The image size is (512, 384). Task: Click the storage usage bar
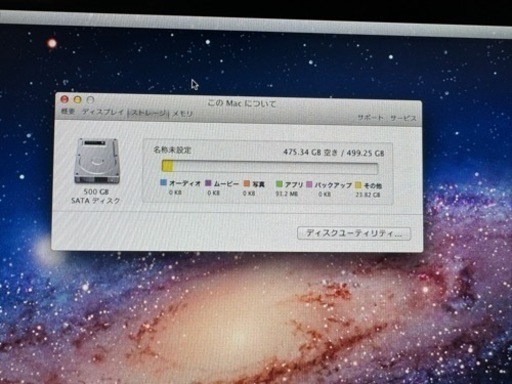coord(270,167)
